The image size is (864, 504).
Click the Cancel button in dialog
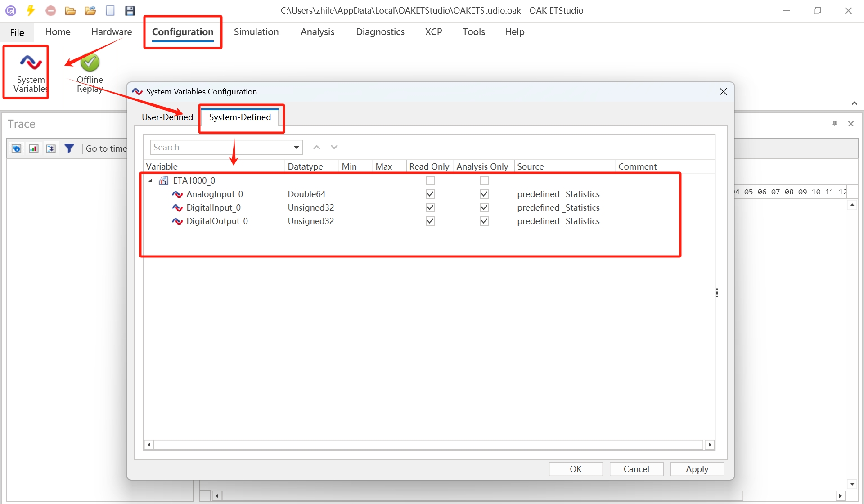(636, 469)
